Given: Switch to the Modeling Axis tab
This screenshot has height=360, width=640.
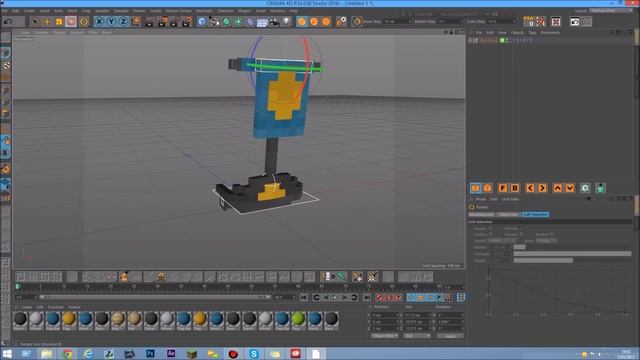Looking at the screenshot, I should 482,214.
